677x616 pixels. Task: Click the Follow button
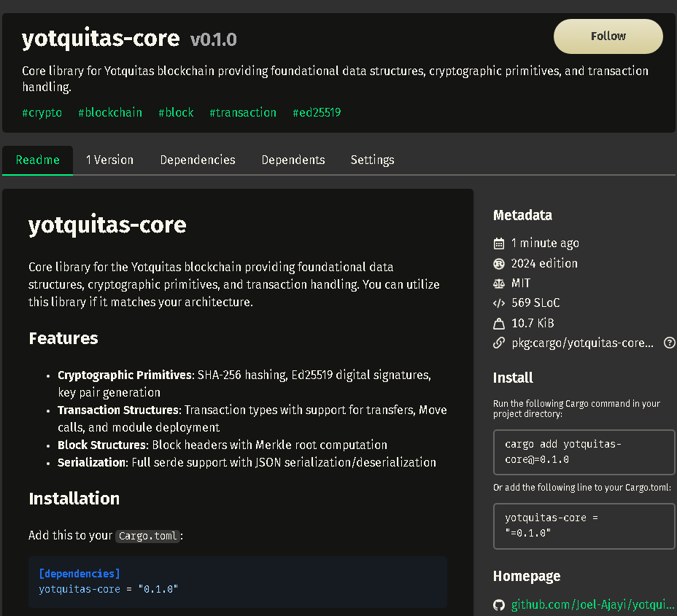coord(608,36)
